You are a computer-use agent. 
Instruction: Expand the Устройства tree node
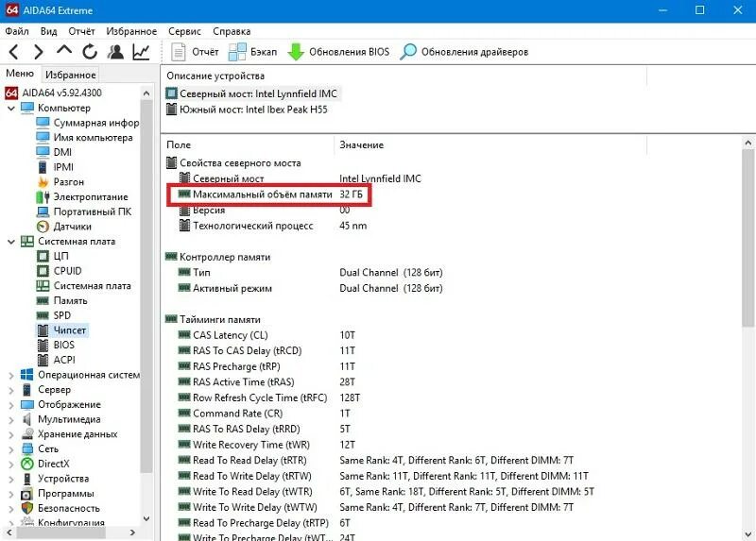11,479
